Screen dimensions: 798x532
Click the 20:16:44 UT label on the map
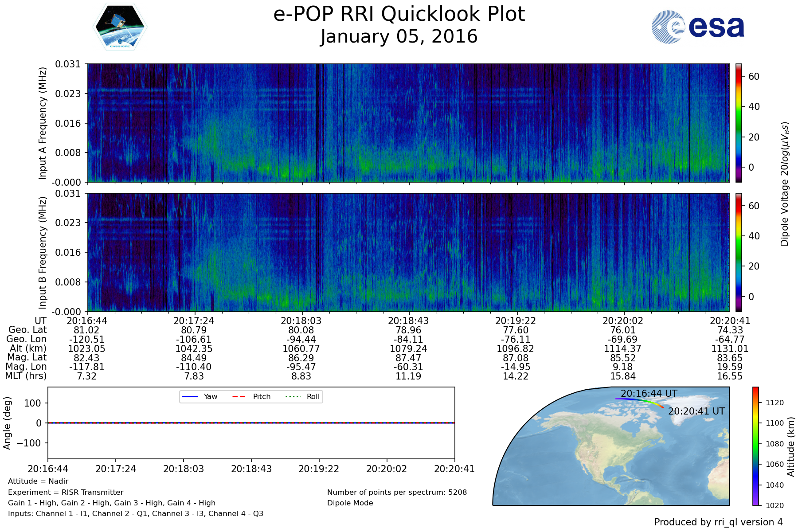(x=649, y=393)
